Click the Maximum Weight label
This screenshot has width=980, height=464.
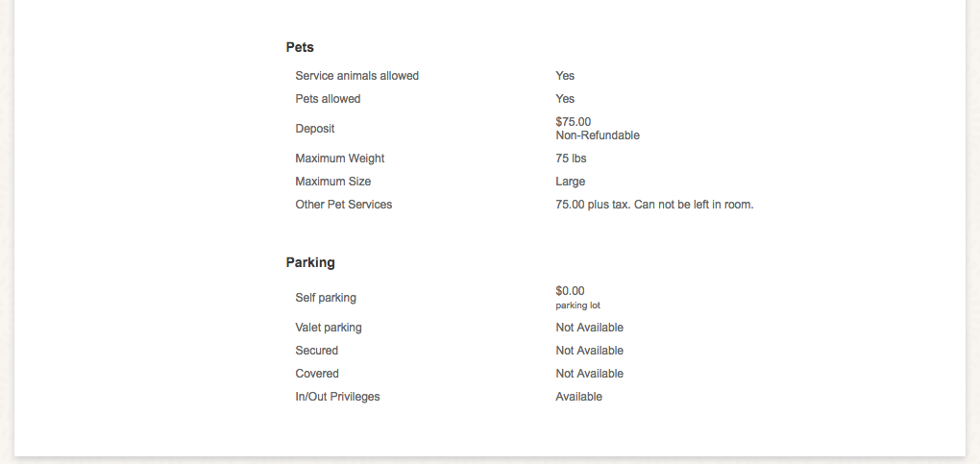click(339, 159)
